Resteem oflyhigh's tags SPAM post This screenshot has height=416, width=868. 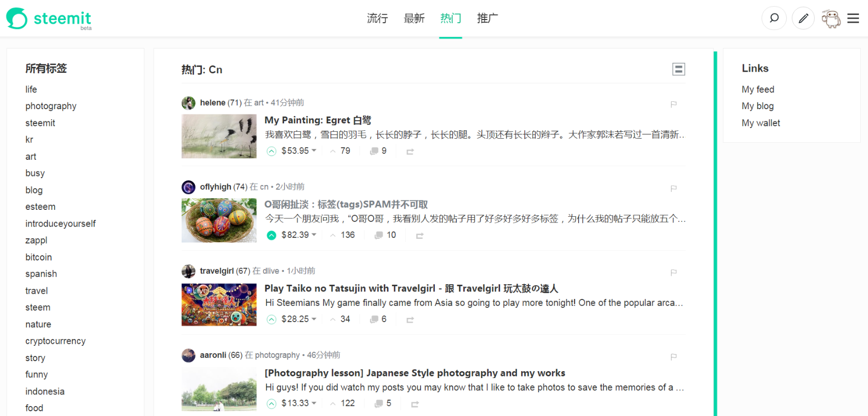(420, 236)
